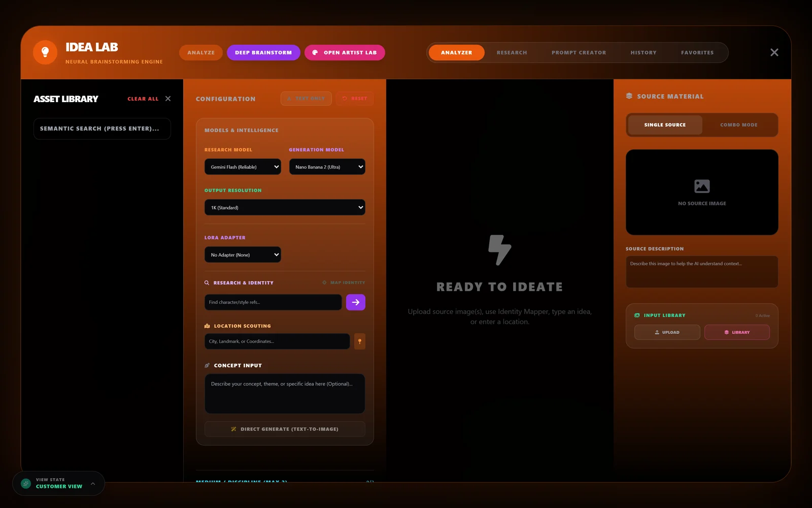Click Clear All in Asset Library
Image resolution: width=812 pixels, height=508 pixels.
(x=143, y=99)
